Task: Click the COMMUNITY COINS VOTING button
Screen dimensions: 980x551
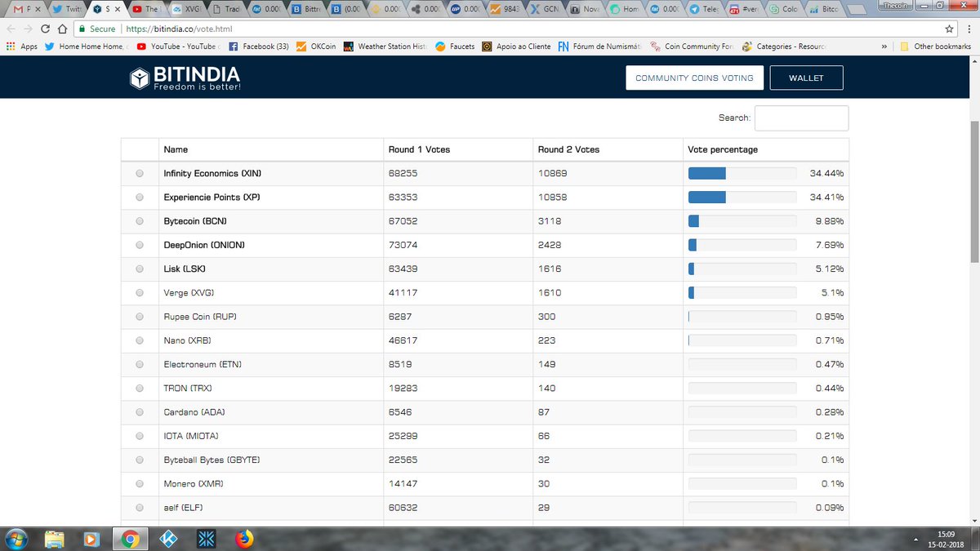Action: click(x=695, y=78)
